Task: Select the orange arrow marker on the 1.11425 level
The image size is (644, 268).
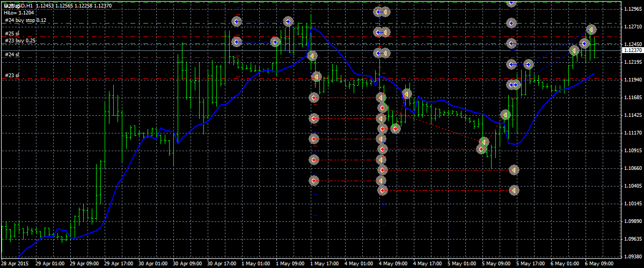Action: [x=505, y=115]
